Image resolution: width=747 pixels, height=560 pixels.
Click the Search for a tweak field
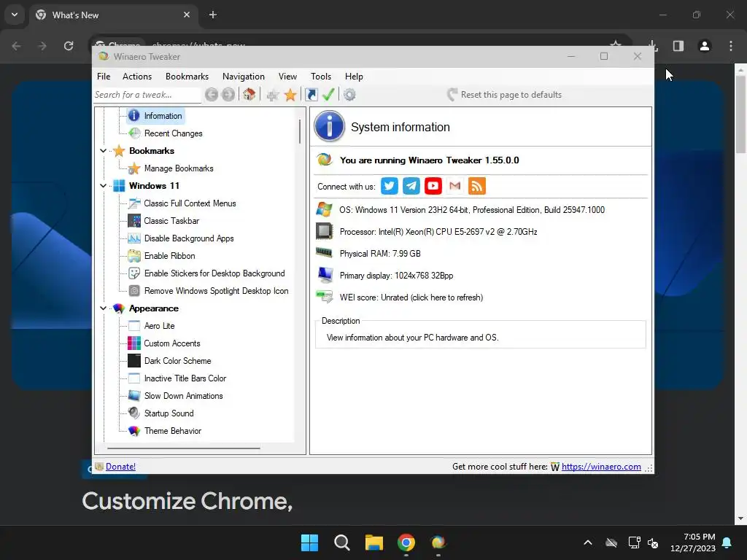point(147,95)
